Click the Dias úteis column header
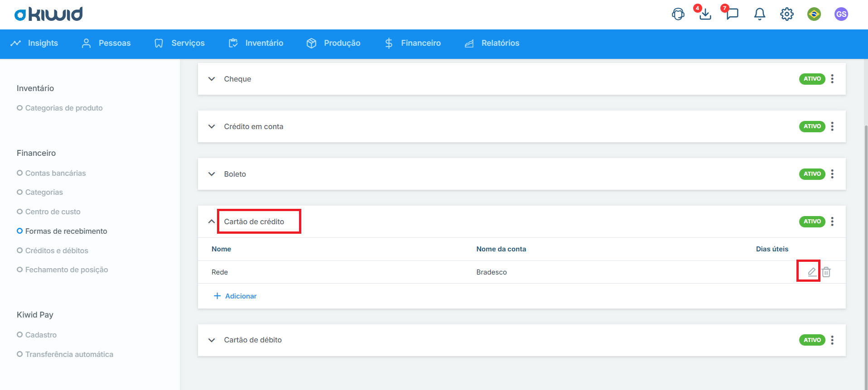This screenshot has height=390, width=868. pyautogui.click(x=772, y=249)
